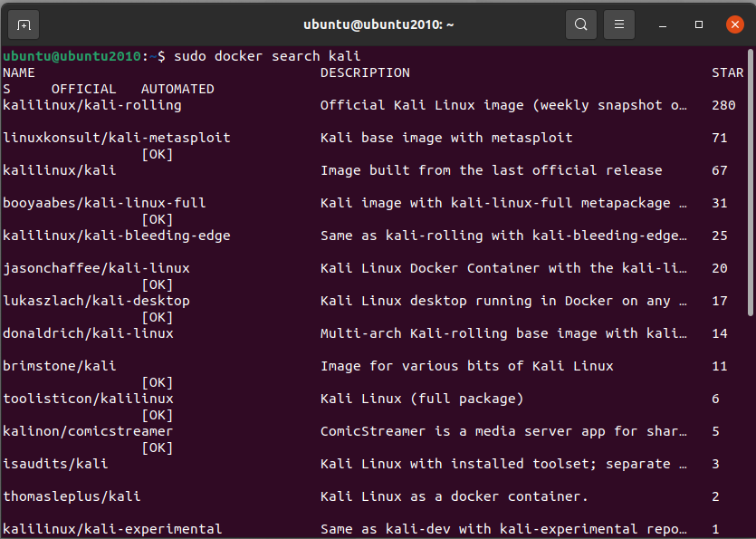Image resolution: width=756 pixels, height=539 pixels.
Task: Click 'Kali base image with metasploit' description
Action: click(x=446, y=138)
